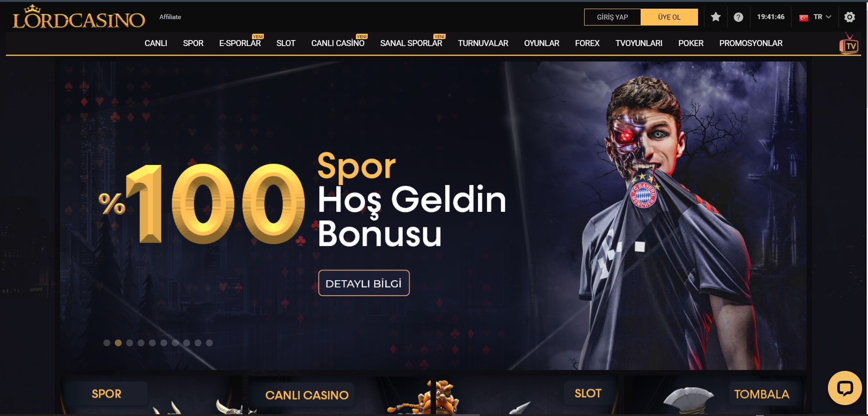
Task: Click the Turkish flag icon
Action: (x=804, y=17)
